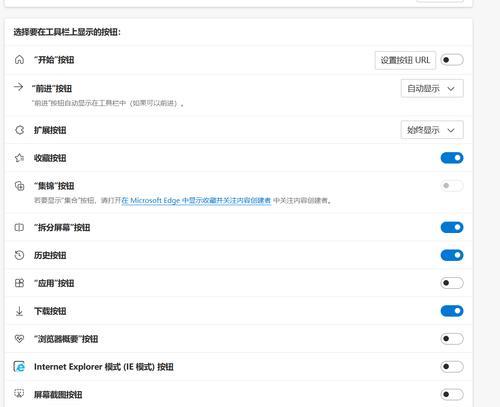Turn off the 下载按钮 toggle

[x=452, y=311]
